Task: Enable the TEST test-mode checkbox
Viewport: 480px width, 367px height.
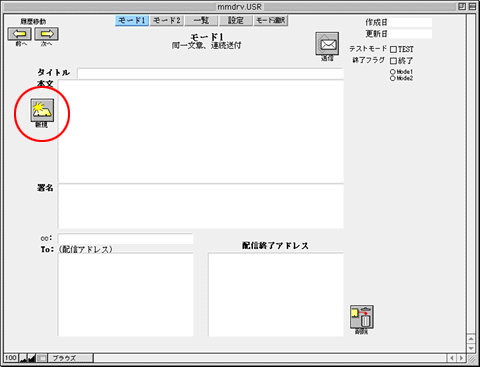Action: pos(393,50)
